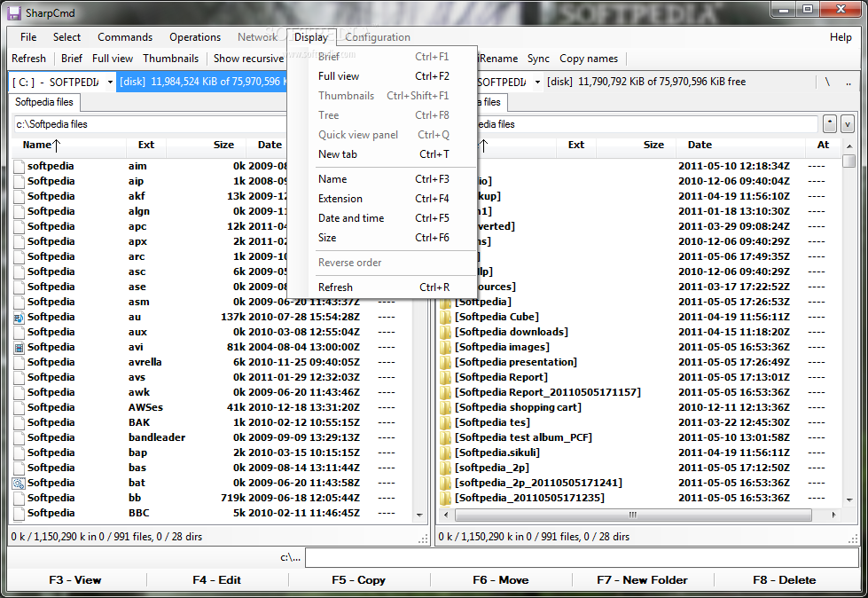Click the SharpCmd floppy disk app icon

[x=14, y=12]
